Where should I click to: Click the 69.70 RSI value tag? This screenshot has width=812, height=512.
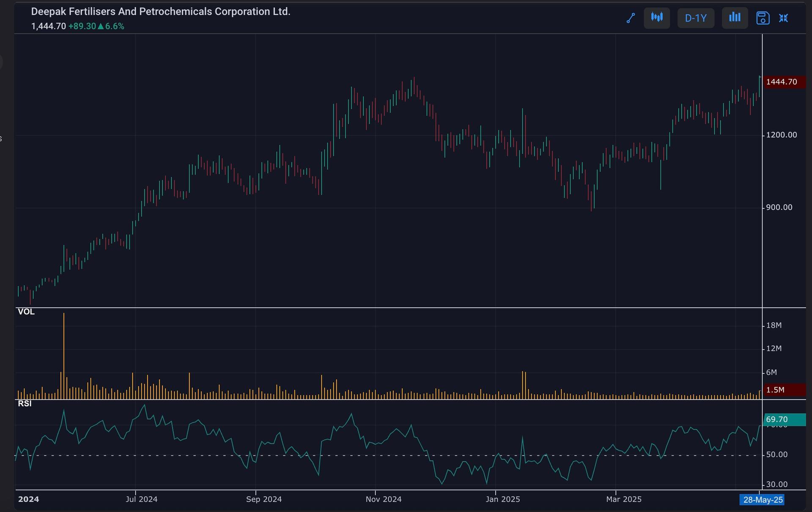[x=785, y=419]
